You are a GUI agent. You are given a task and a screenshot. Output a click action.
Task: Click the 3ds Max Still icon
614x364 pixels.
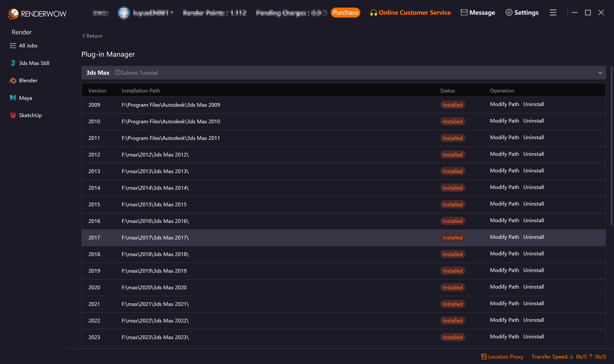pyautogui.click(x=13, y=63)
